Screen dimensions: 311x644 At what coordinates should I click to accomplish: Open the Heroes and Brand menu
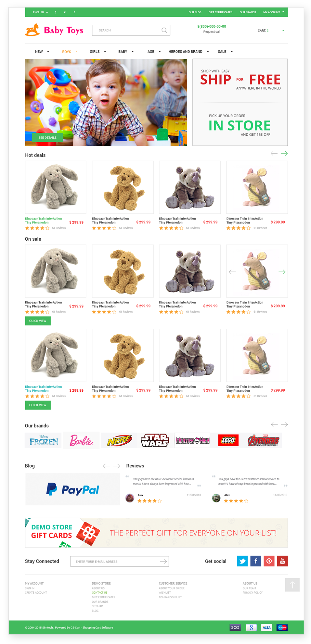(x=188, y=52)
